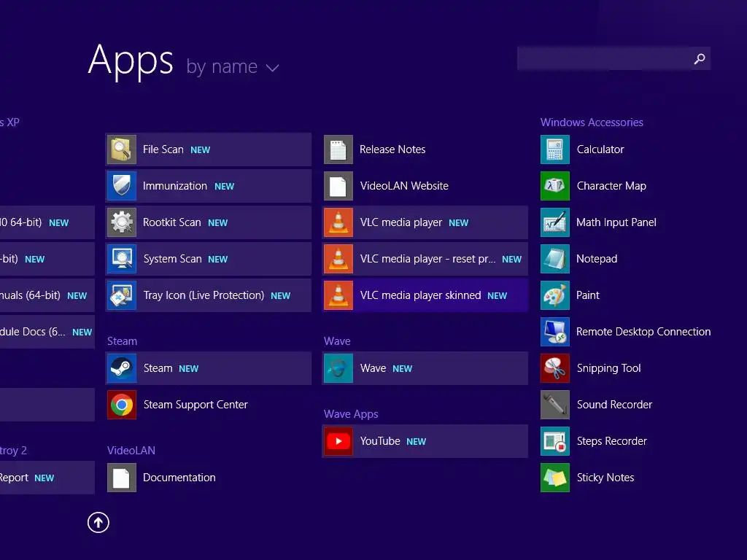Viewport: 747px width, 560px height.
Task: Click the 'Character Map' label
Action: coord(611,186)
